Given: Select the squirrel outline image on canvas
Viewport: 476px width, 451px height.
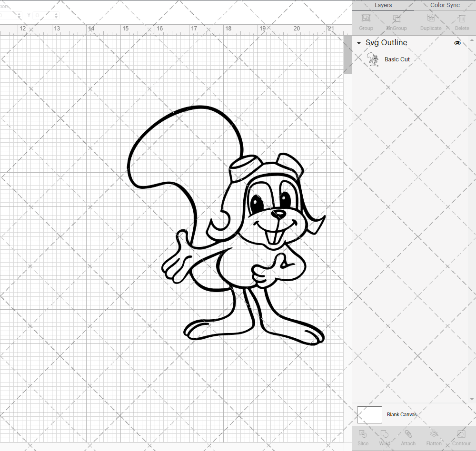Looking at the screenshot, I should point(226,225).
